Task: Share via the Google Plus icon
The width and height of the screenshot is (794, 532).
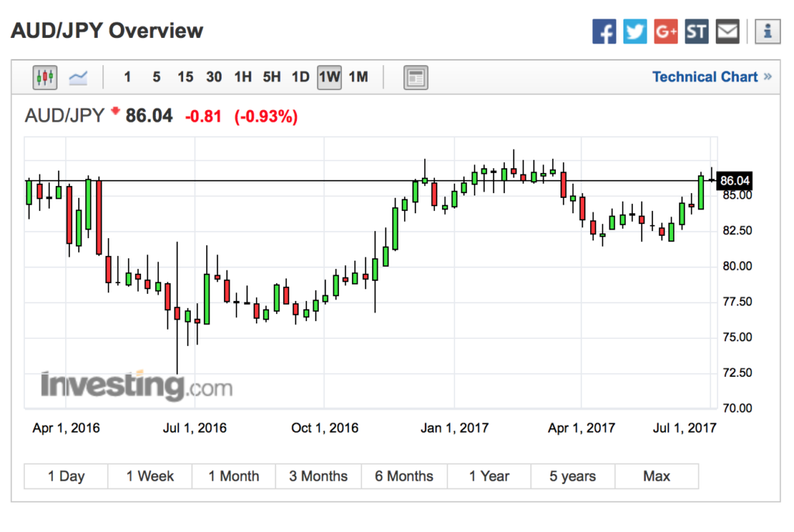Action: tap(666, 32)
